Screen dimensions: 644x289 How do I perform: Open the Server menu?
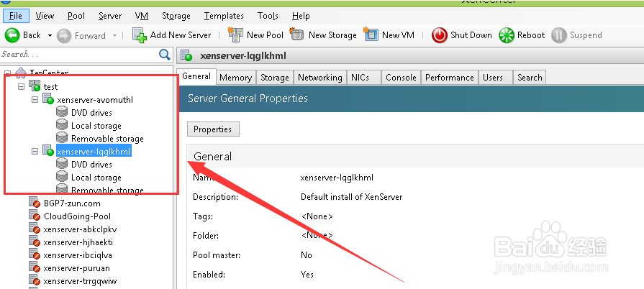(x=110, y=16)
